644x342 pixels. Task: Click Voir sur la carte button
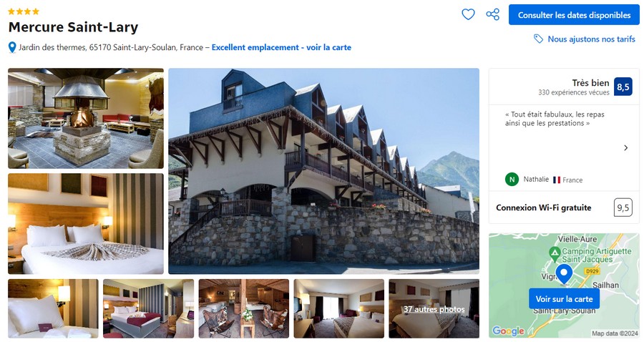[564, 299]
